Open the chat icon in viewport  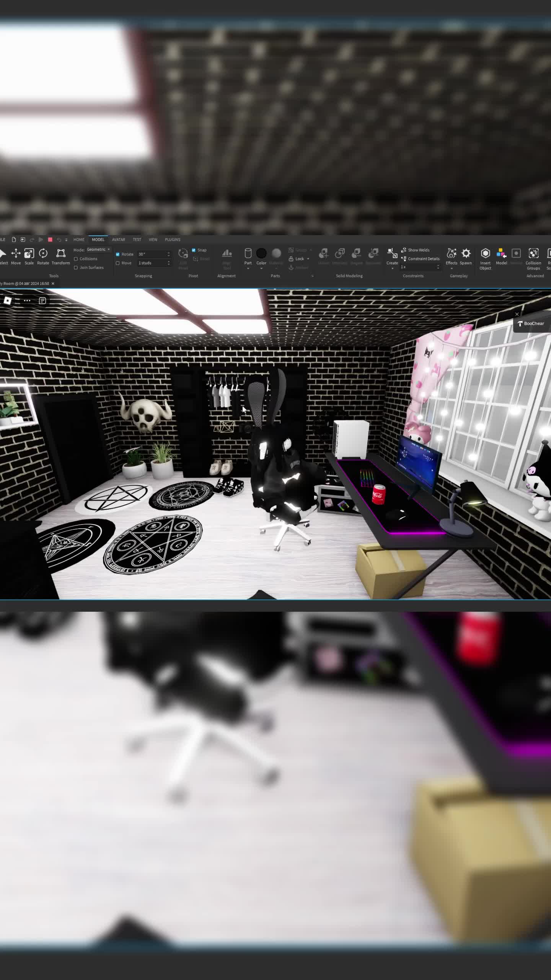click(42, 301)
